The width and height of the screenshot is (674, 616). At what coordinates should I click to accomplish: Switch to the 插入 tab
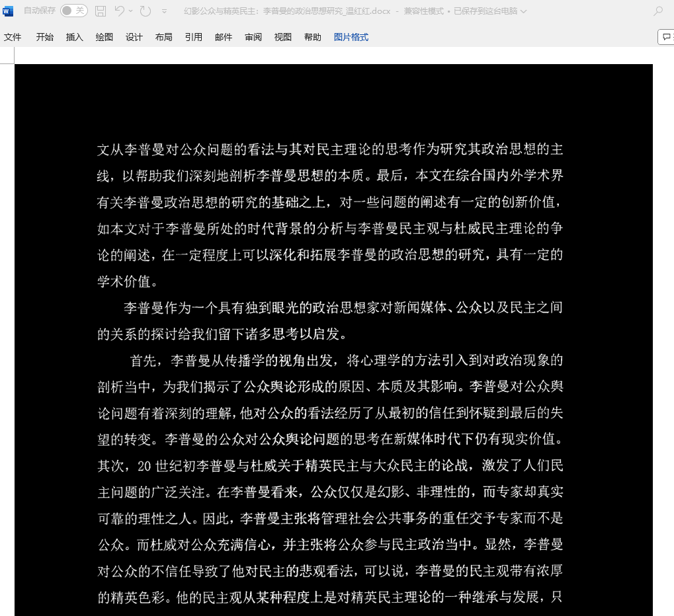click(x=74, y=38)
